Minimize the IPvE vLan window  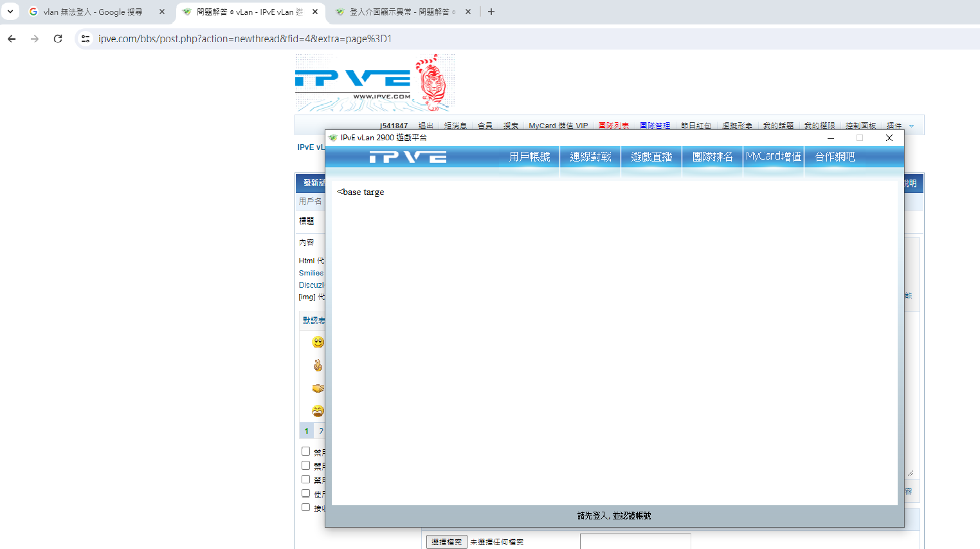[x=831, y=138]
